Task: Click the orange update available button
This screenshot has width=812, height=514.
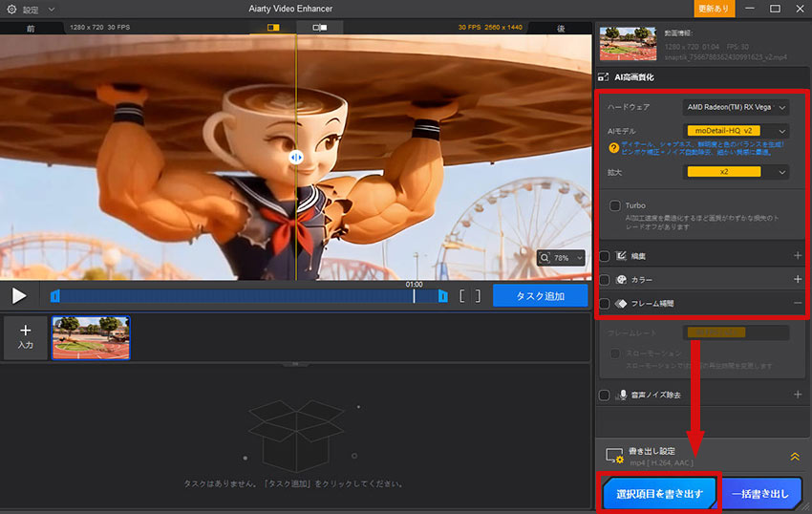Action: [x=714, y=9]
